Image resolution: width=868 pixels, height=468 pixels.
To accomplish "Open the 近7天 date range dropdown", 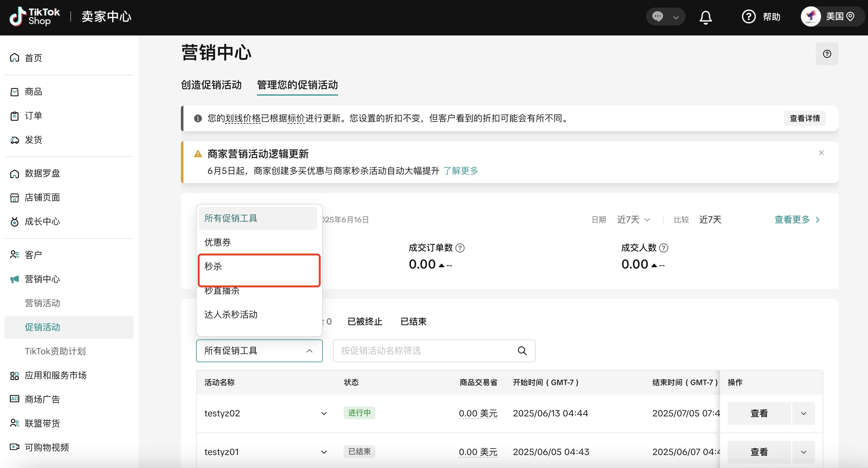I will [633, 220].
